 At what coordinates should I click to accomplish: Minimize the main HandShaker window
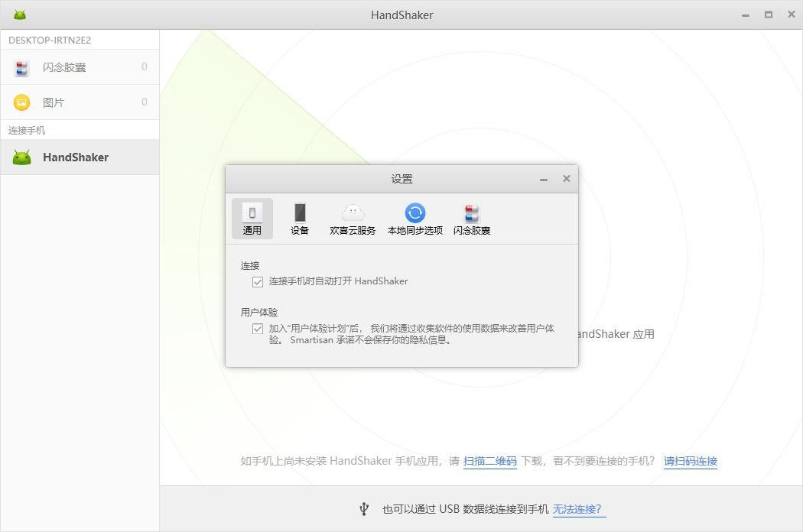pos(746,15)
